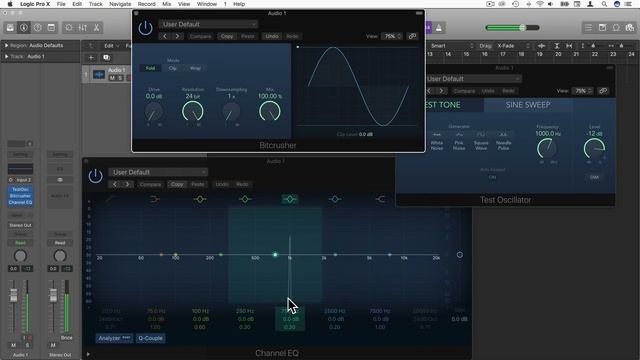The image size is (640, 360).
Task: Open the Track menu
Action: (x=96, y=4)
